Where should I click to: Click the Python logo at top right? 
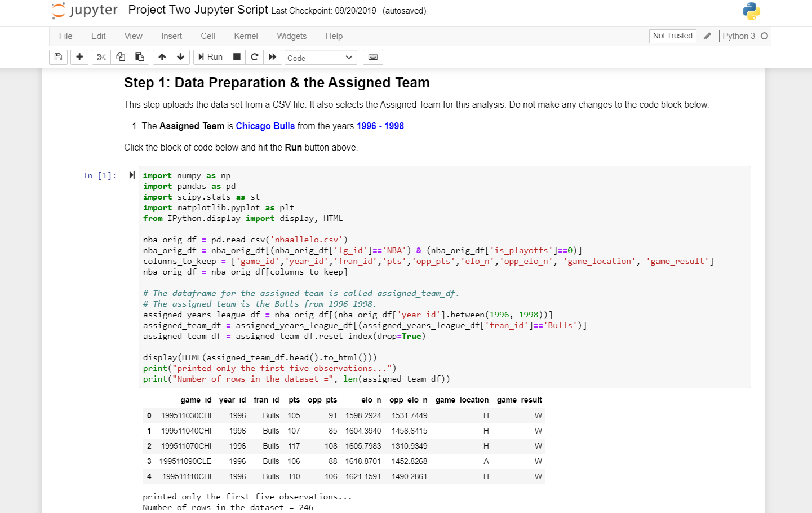751,10
